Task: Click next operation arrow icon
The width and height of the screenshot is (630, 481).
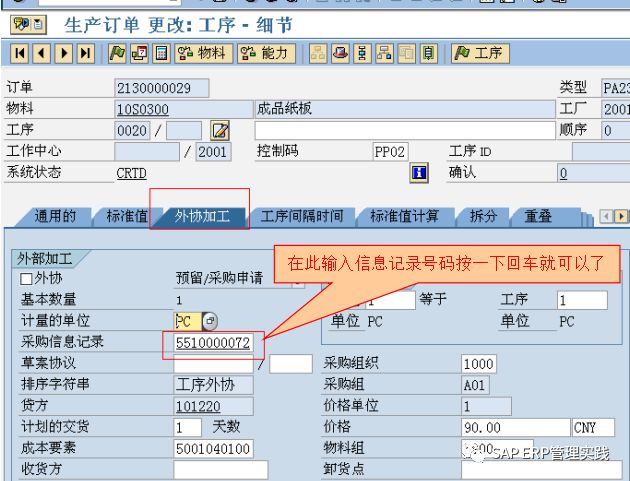Action: point(64,53)
